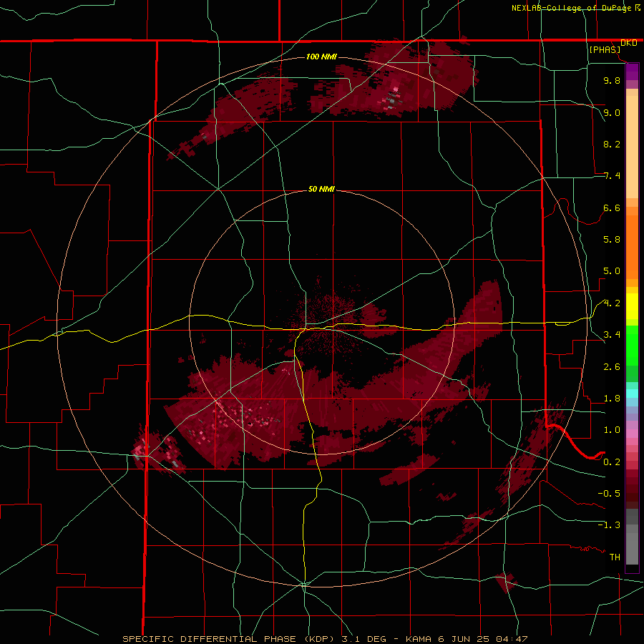
Task: Select the 7.4 scale label
Action: [612, 176]
